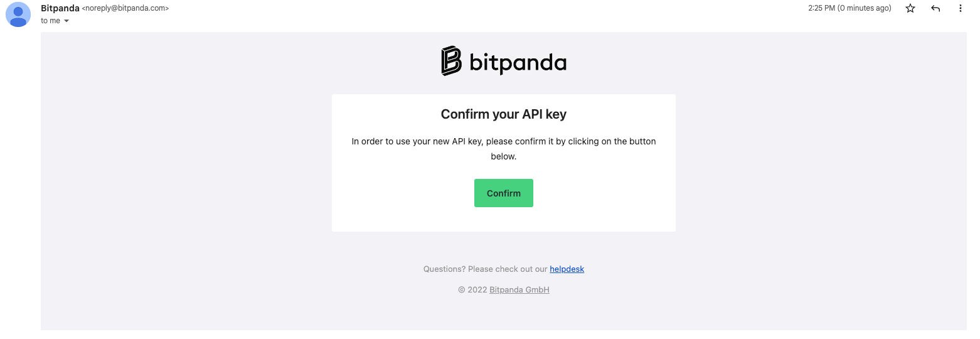The width and height of the screenshot is (980, 339).
Task: Click the word "below." in the message
Action: (x=503, y=157)
